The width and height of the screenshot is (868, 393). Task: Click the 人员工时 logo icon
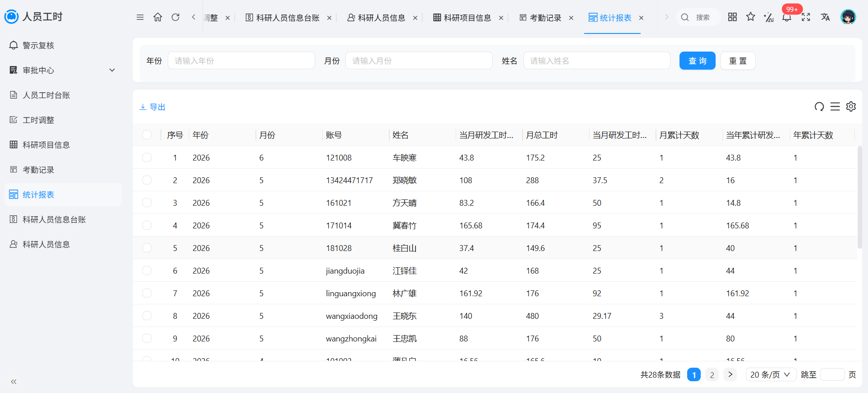point(11,17)
